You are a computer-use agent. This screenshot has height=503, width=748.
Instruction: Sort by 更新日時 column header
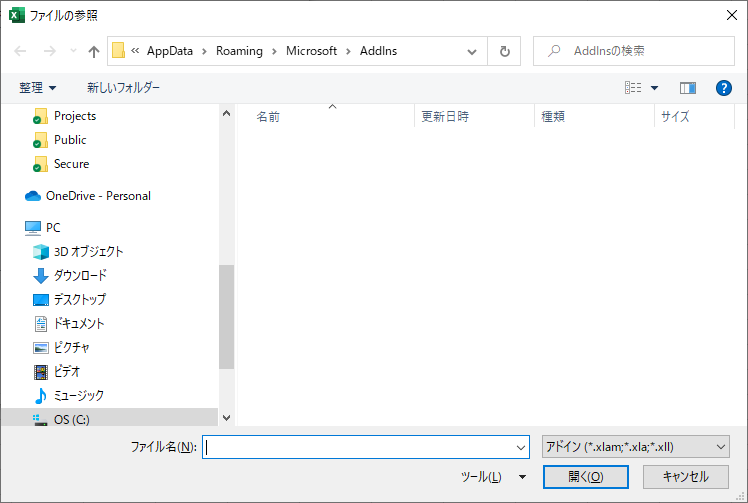(x=445, y=116)
